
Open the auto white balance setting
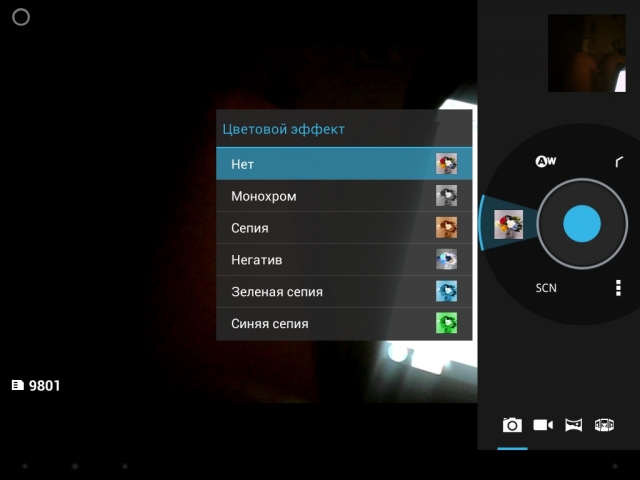(545, 161)
